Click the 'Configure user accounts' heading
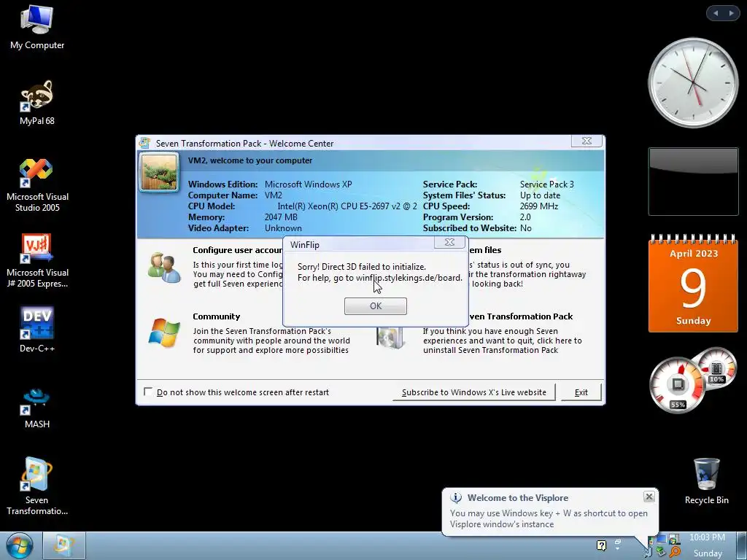This screenshot has width=747, height=560. [237, 250]
